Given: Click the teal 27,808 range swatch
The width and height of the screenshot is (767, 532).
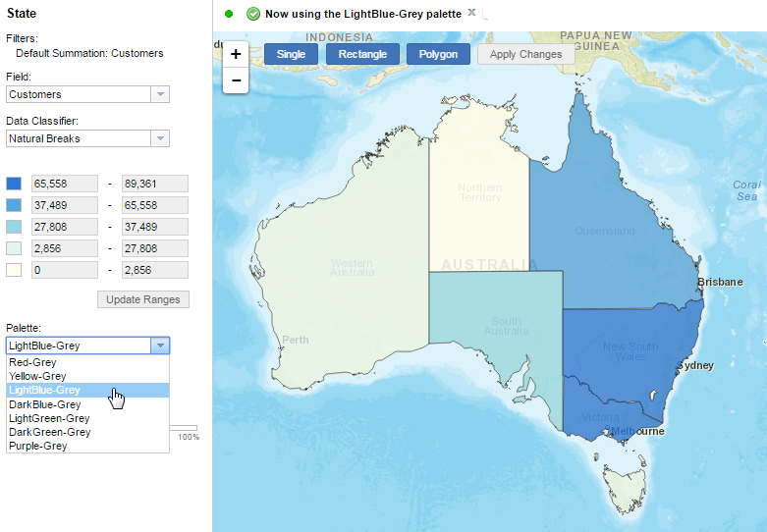Looking at the screenshot, I should click(14, 227).
